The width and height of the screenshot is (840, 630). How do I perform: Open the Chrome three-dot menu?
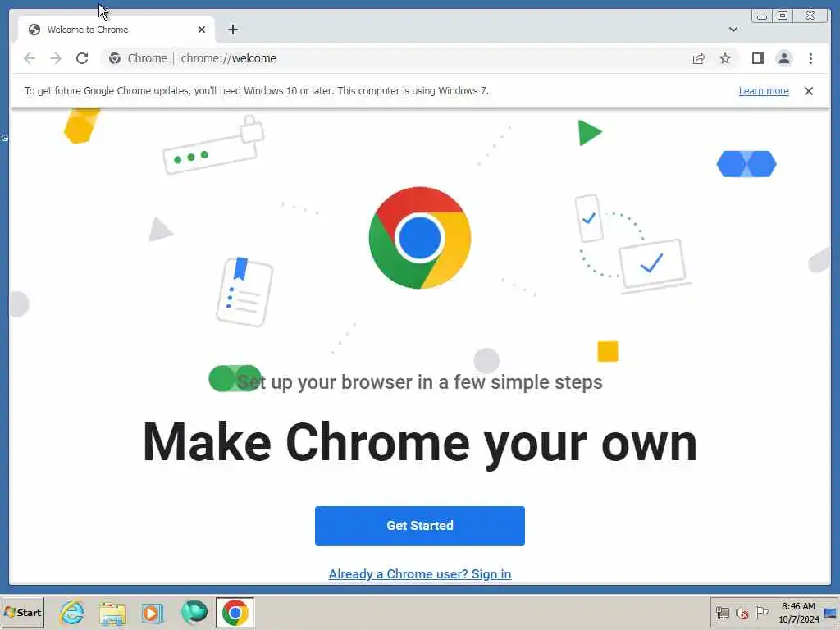click(810, 58)
